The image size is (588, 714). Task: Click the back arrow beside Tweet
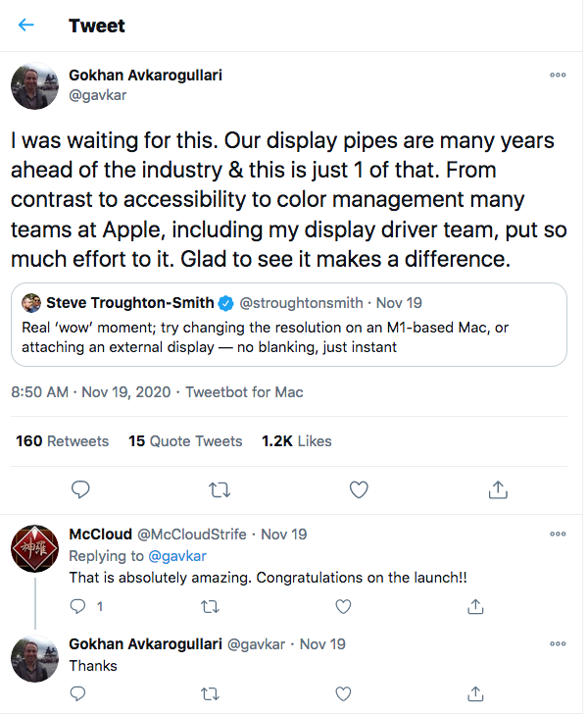coord(26,25)
